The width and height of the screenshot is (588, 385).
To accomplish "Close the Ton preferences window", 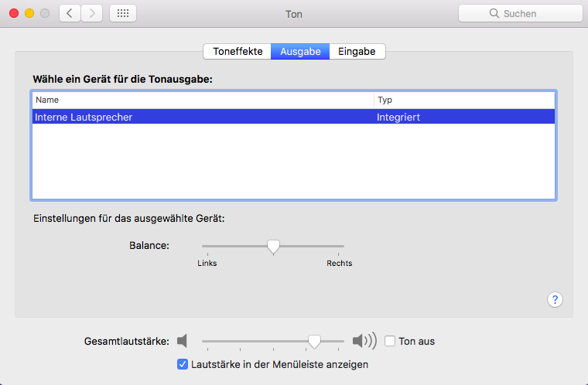I will [x=14, y=13].
